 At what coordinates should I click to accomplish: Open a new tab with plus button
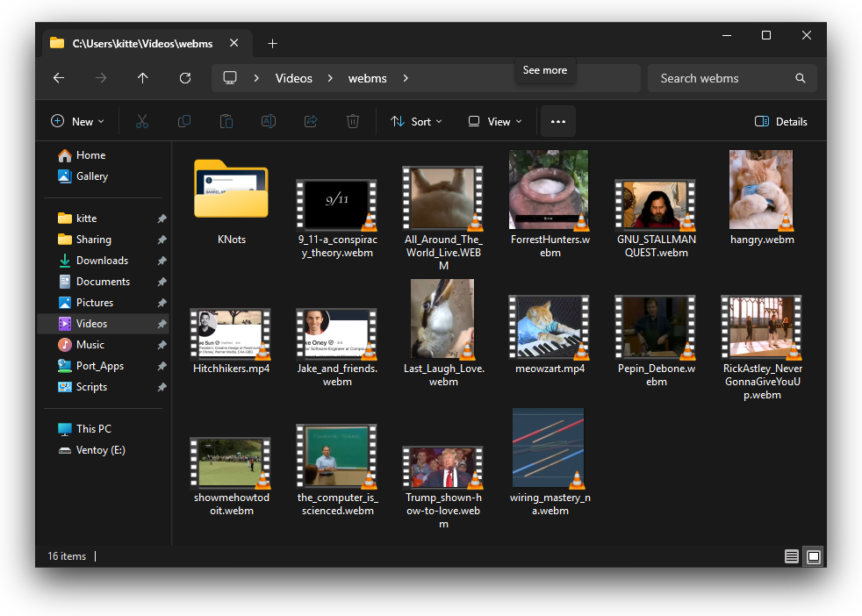click(x=272, y=43)
